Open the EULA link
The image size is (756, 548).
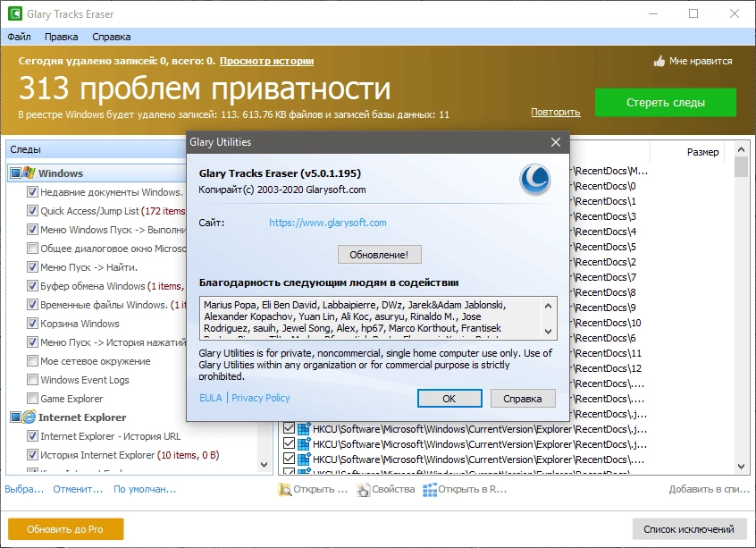pos(211,398)
